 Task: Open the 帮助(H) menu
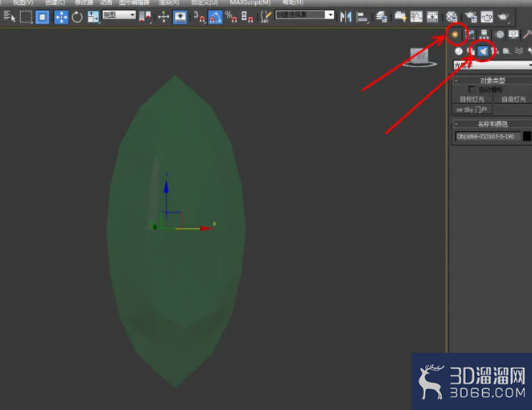[293, 2]
